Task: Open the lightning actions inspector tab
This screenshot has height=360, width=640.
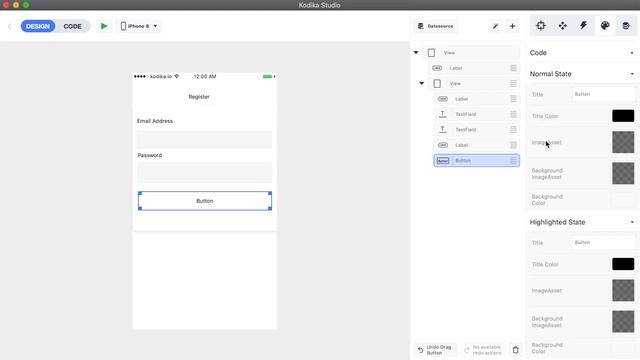Action: [584, 26]
